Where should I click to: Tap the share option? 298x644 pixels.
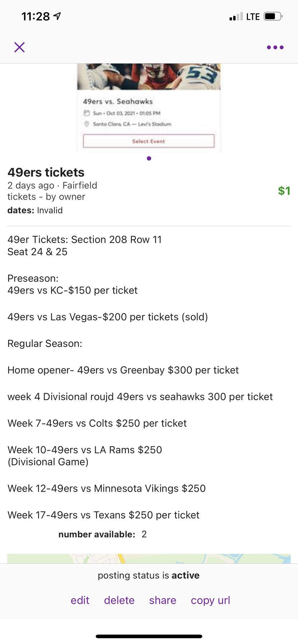[162, 600]
